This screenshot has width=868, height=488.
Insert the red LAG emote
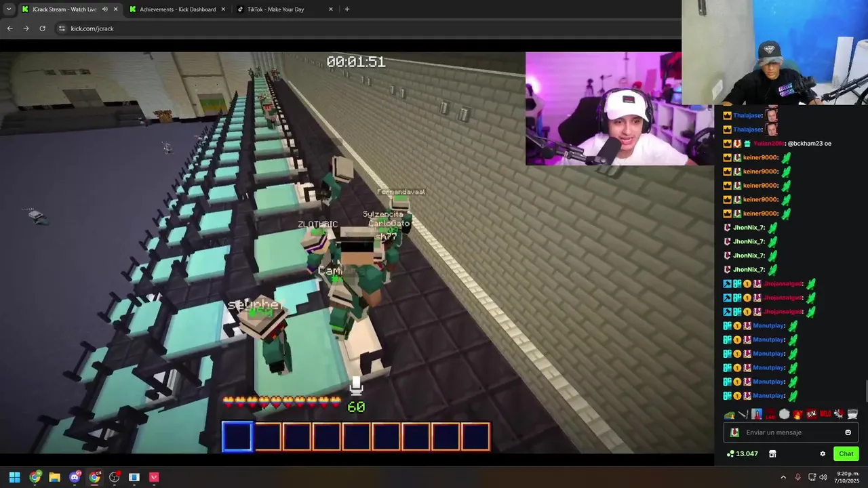(x=770, y=414)
